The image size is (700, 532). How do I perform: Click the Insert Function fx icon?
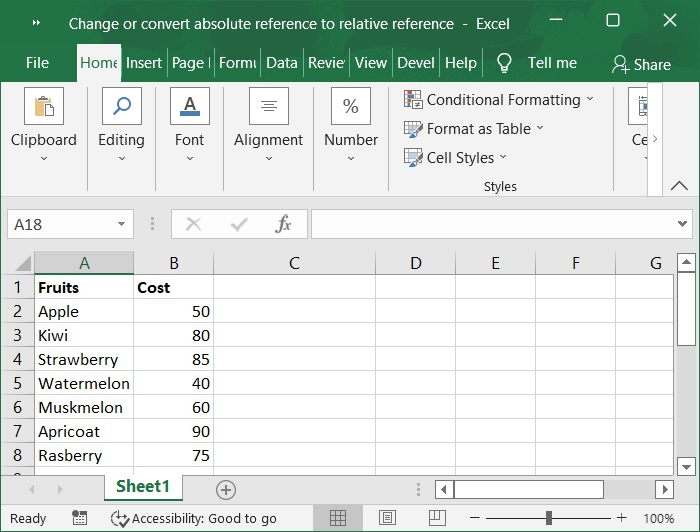pos(283,224)
